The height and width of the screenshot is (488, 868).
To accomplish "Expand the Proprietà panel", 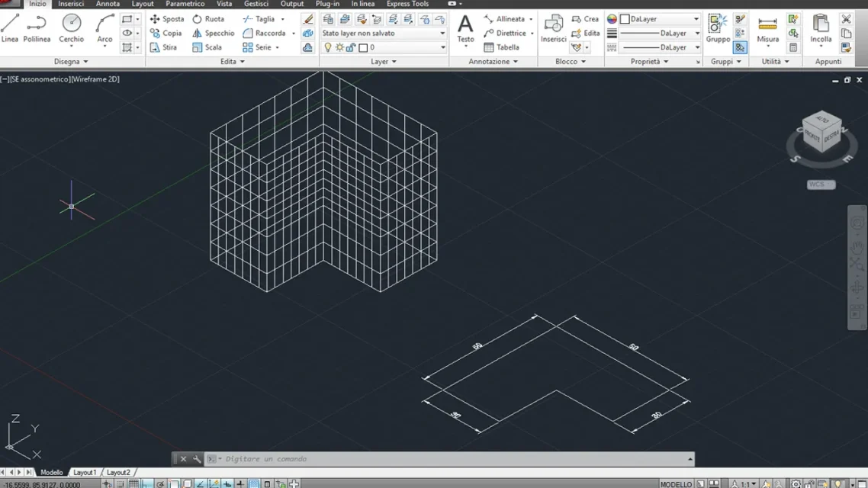I will (x=649, y=62).
